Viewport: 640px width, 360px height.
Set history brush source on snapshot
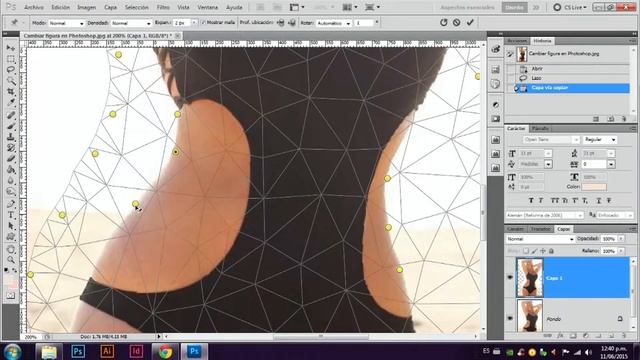pyautogui.click(x=510, y=54)
